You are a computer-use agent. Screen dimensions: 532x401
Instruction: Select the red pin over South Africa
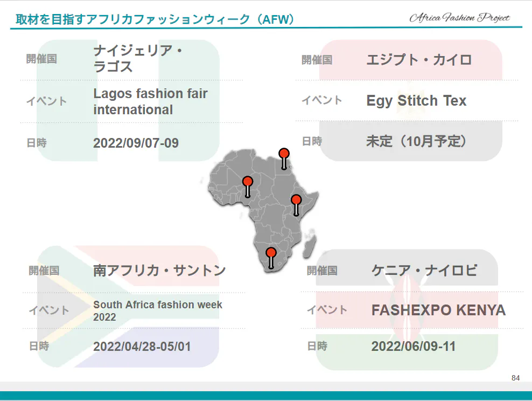271,253
